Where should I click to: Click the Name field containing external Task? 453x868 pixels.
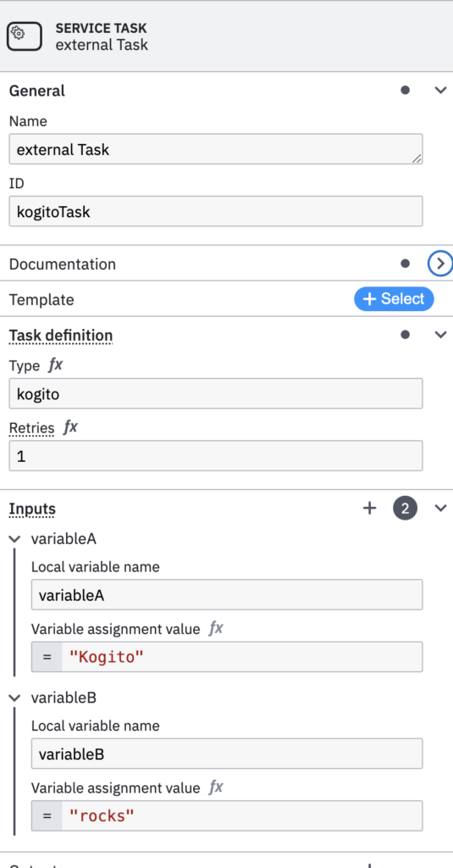(x=216, y=149)
